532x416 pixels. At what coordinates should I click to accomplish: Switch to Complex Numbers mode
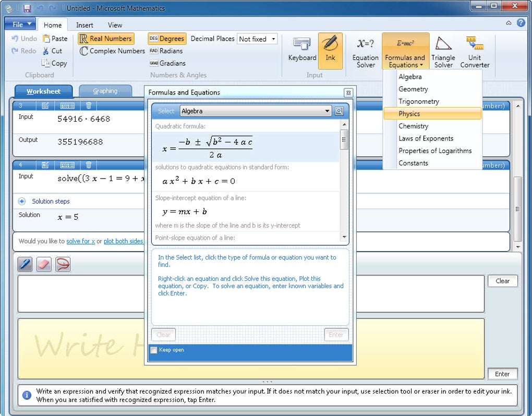point(112,51)
